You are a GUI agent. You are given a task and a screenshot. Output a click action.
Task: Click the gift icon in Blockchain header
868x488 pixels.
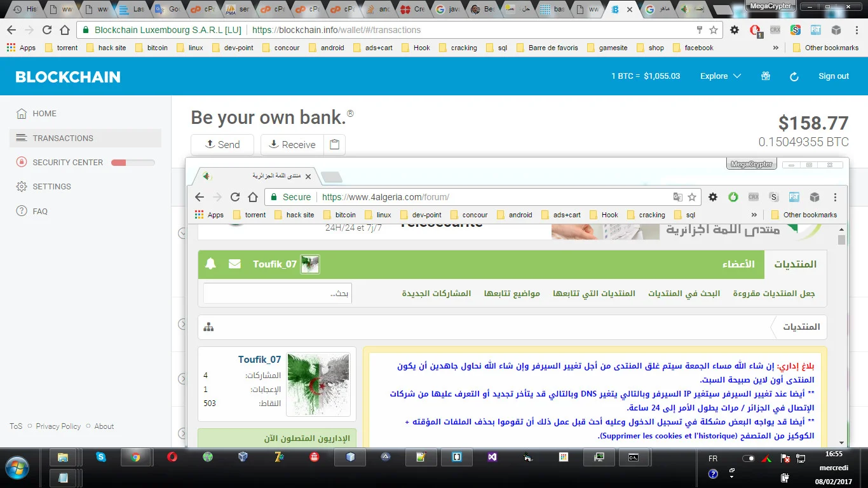click(x=766, y=76)
